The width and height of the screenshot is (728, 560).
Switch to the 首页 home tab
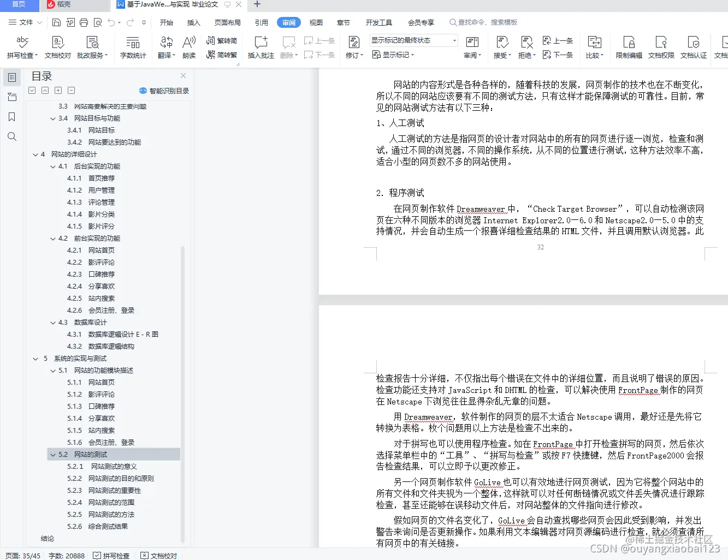click(19, 5)
